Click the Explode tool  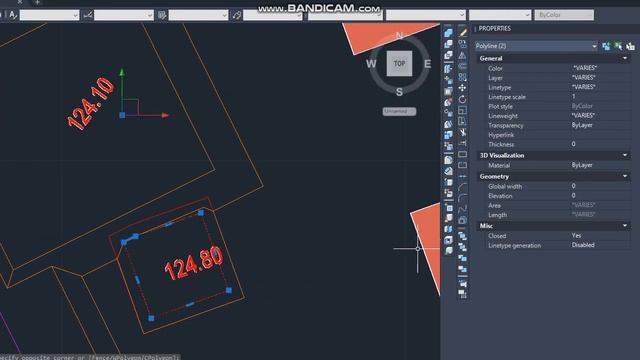[462, 220]
